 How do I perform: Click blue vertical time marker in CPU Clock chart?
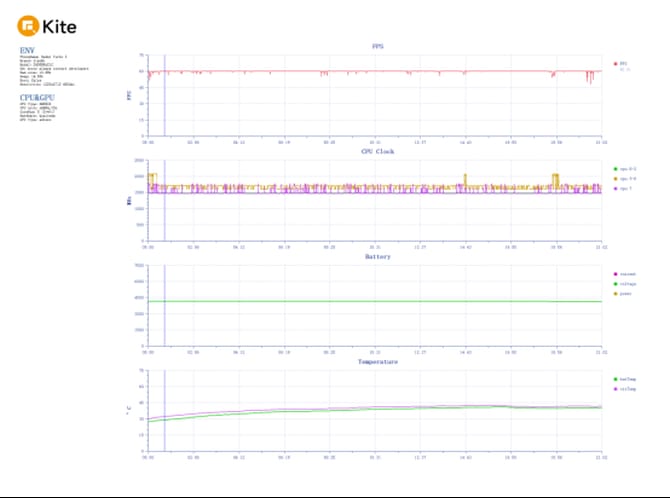tap(165, 201)
